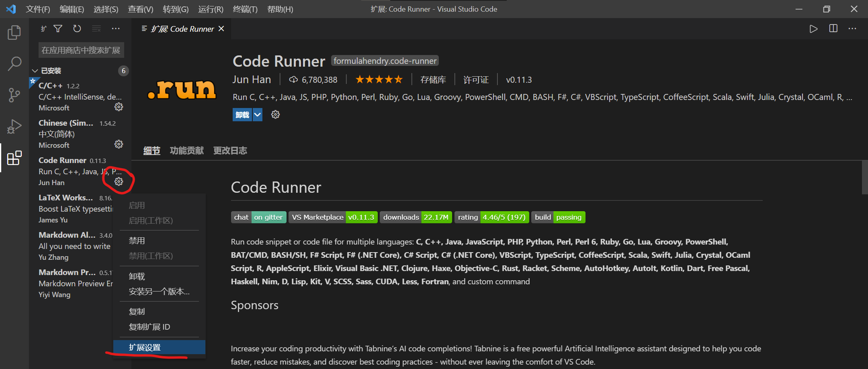Open the Explorer view in activity bar

14,33
